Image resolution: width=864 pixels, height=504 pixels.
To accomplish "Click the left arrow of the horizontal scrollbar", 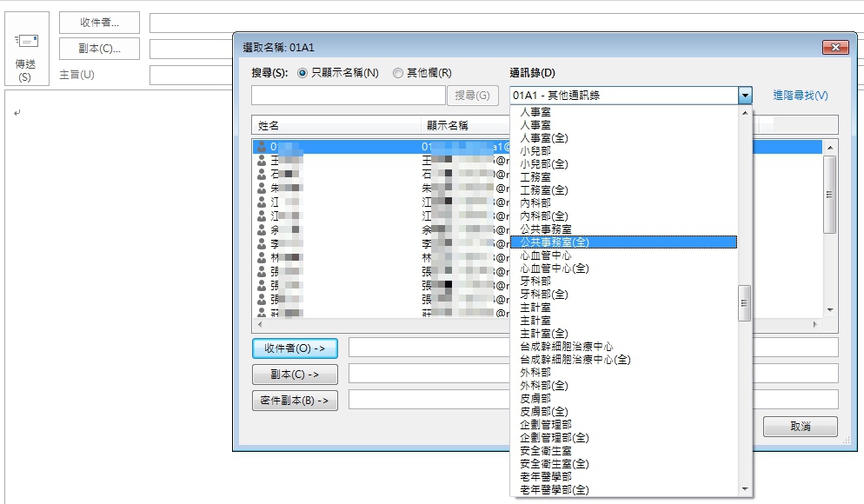I will [x=261, y=324].
